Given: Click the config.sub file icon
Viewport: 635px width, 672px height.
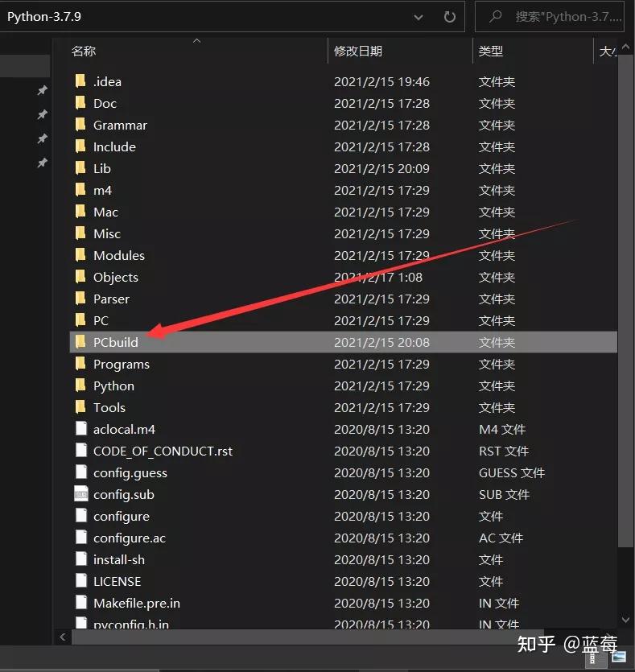Looking at the screenshot, I should [81, 494].
